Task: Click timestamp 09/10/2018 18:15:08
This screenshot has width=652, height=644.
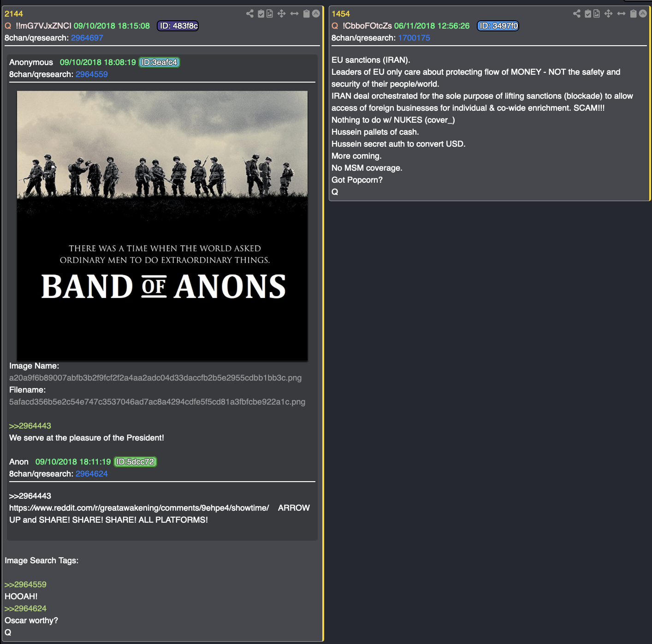Action: tap(112, 26)
